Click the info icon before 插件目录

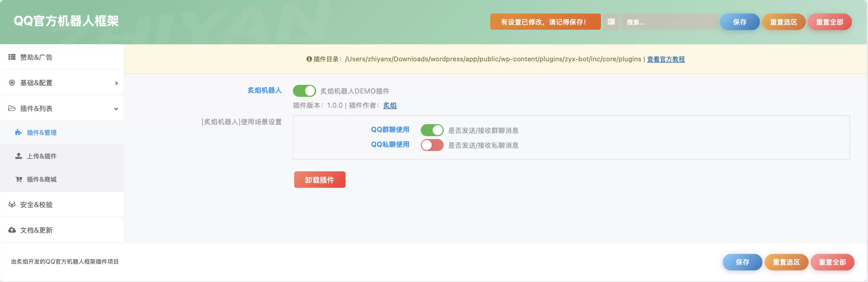(309, 59)
